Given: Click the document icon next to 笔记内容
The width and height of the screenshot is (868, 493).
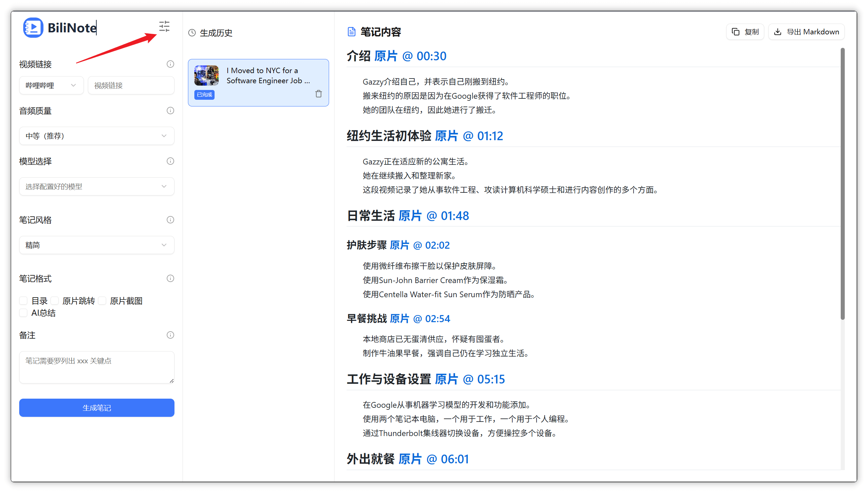Looking at the screenshot, I should coord(351,31).
